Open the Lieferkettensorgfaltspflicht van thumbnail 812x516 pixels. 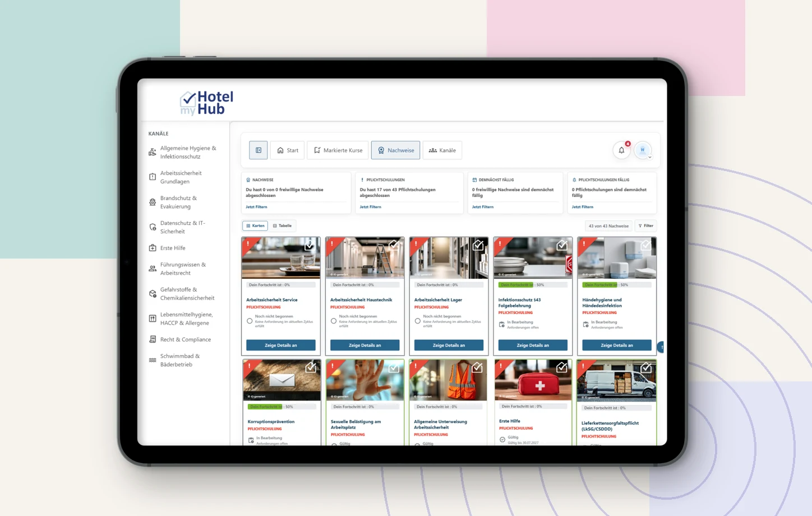tap(617, 381)
